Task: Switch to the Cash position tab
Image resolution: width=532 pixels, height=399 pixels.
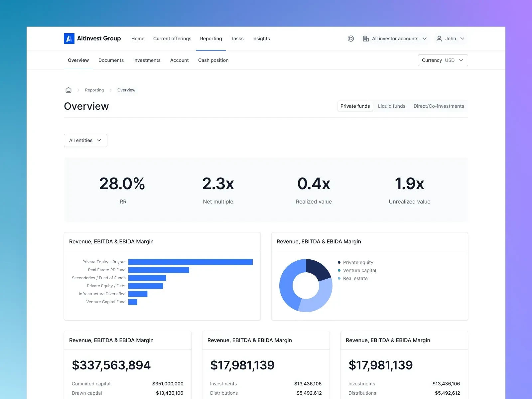Action: point(213,60)
